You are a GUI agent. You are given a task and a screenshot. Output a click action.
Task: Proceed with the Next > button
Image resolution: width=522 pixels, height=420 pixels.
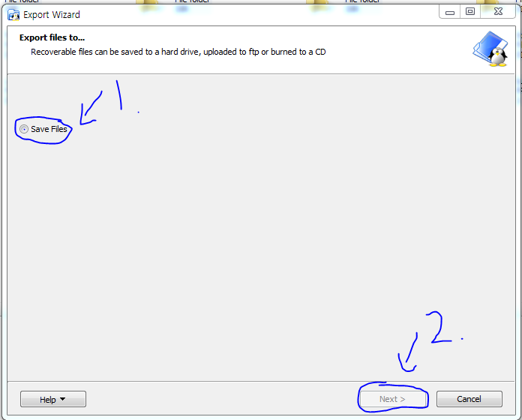(x=393, y=399)
